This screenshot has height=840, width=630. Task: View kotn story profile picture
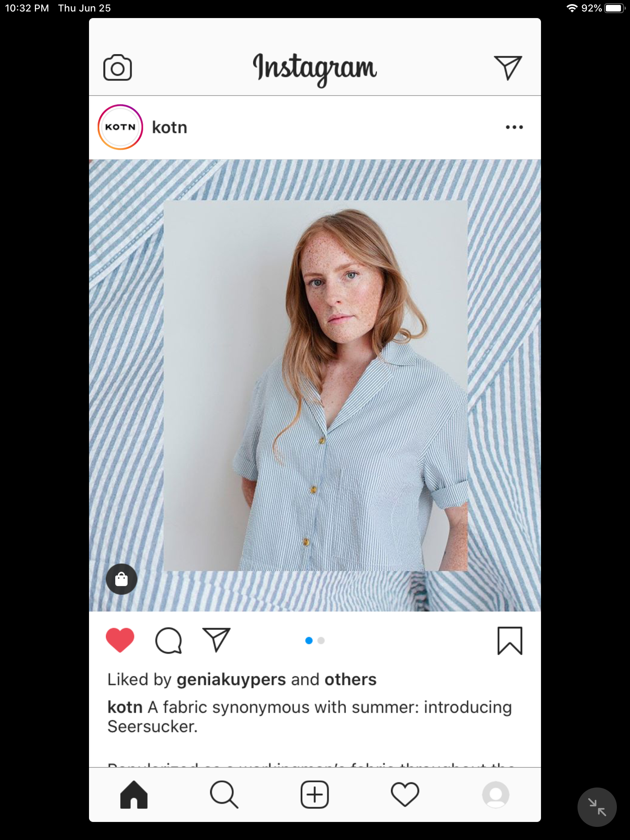tap(120, 127)
